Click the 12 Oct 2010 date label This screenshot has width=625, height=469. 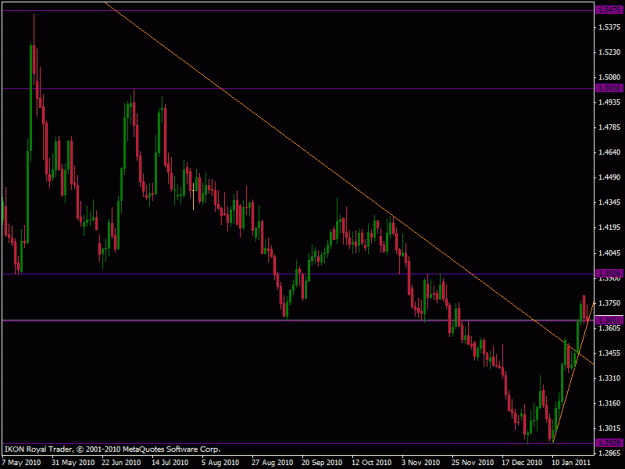point(371,463)
